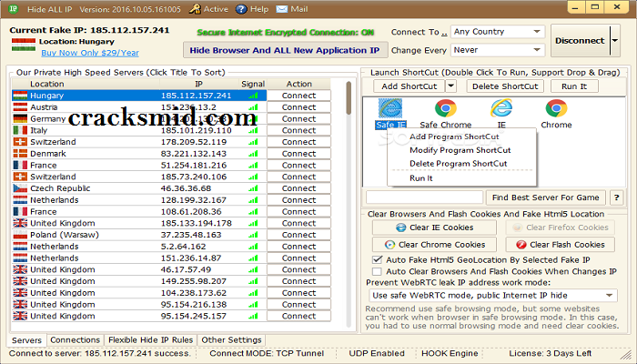Select IP 46.36.36.68 in server list

pyautogui.click(x=186, y=188)
